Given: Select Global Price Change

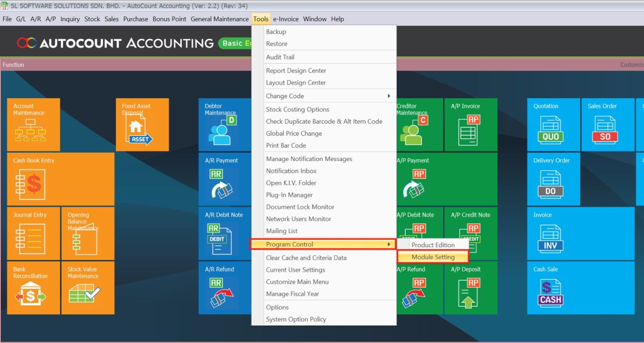Looking at the screenshot, I should (x=324, y=134).
